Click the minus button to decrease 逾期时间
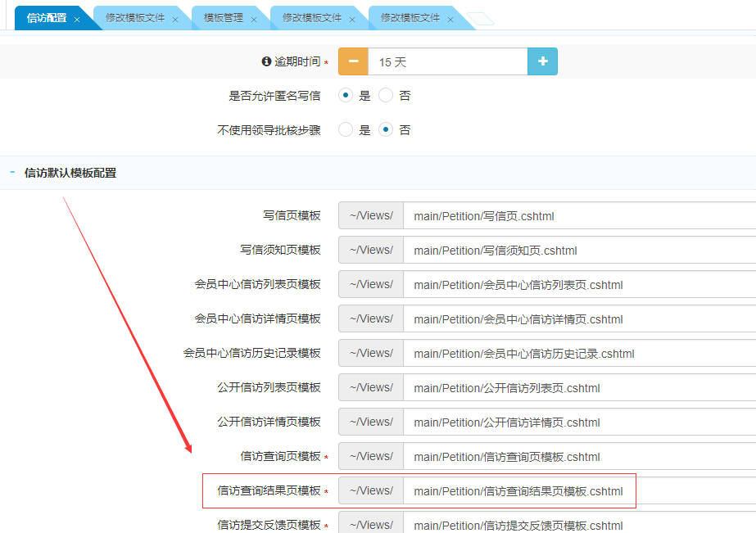 point(353,62)
